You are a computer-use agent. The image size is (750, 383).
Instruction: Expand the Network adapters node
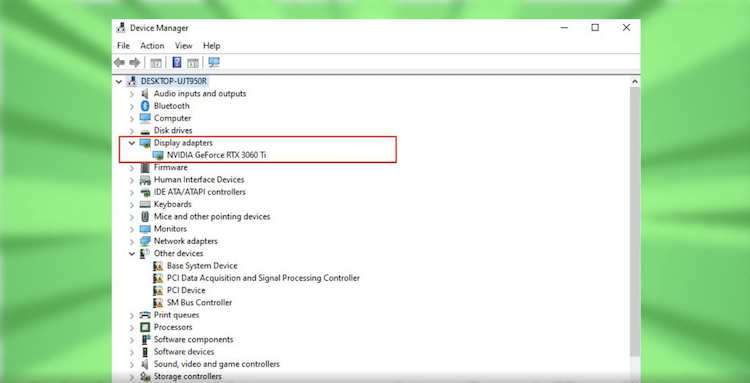coord(132,241)
